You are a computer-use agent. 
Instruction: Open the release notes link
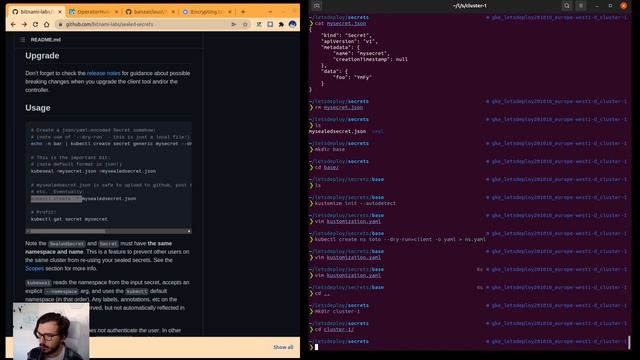104,73
